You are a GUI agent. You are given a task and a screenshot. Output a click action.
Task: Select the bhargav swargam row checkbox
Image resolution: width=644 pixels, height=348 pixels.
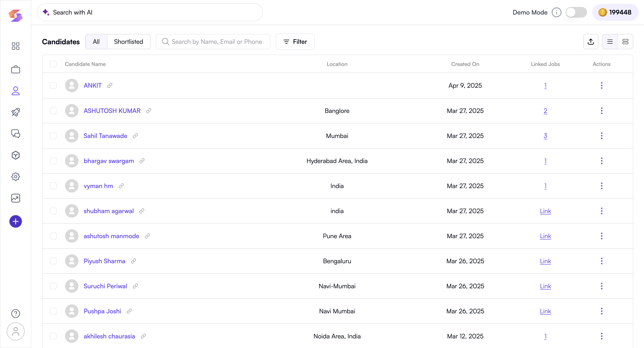click(53, 161)
